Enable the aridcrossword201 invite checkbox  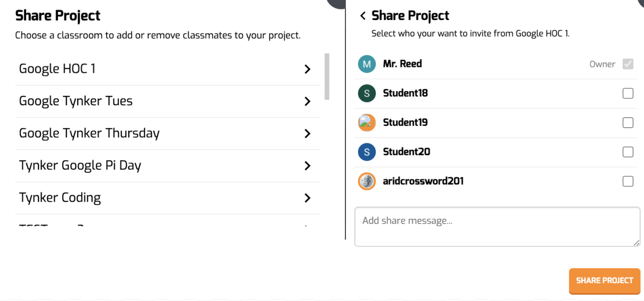pos(628,181)
